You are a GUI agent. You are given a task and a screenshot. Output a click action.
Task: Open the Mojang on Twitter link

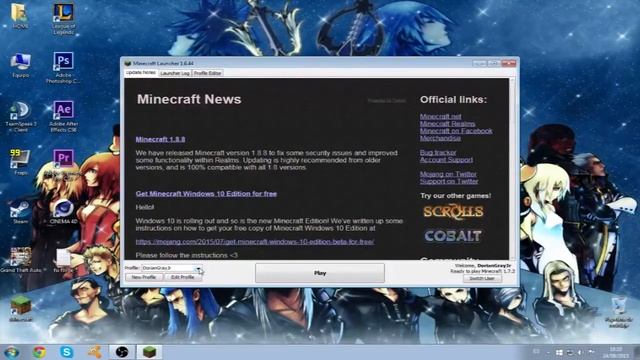448,174
